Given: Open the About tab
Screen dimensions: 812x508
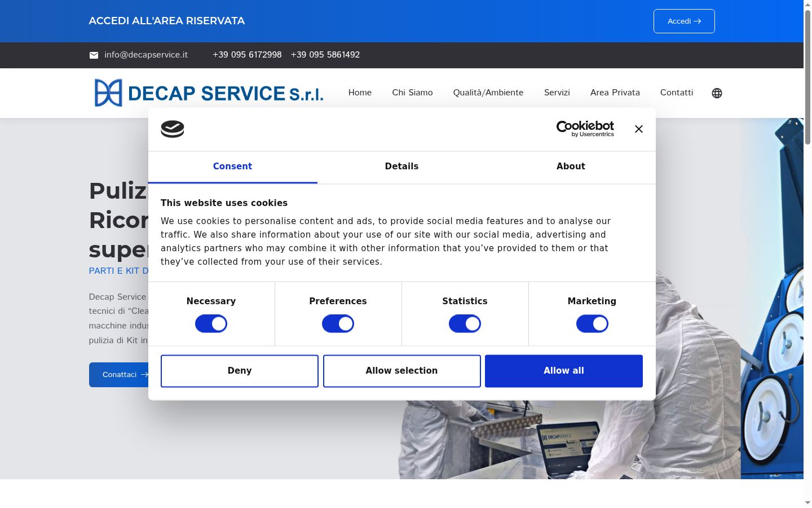Looking at the screenshot, I should tap(571, 167).
